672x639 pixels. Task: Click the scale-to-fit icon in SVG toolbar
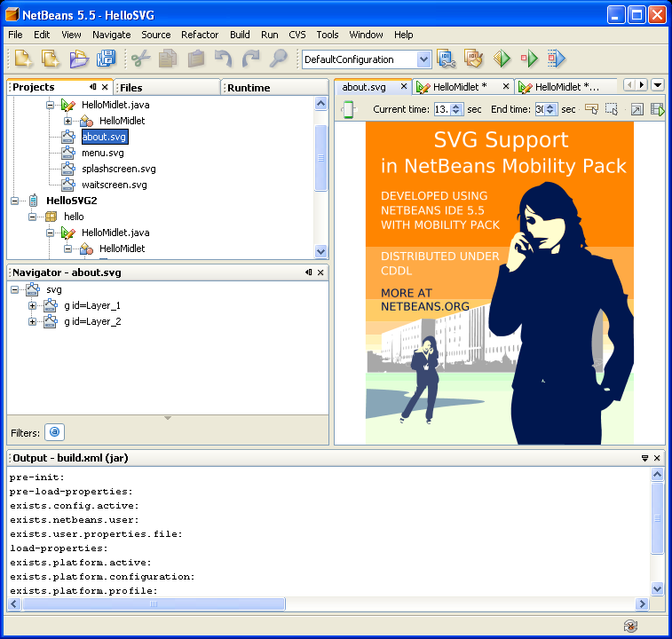coord(637,109)
